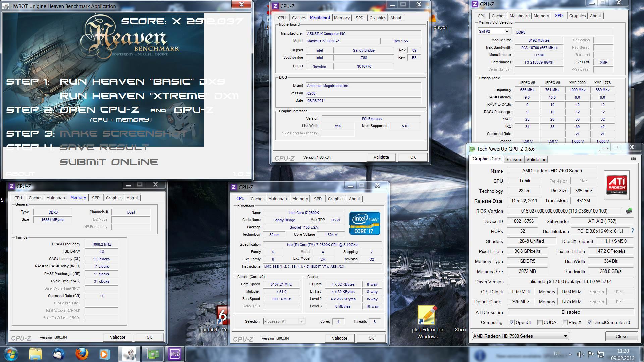
Task: Click the Z title icon of CPU-Z Mainboard window
Action: click(275, 6)
